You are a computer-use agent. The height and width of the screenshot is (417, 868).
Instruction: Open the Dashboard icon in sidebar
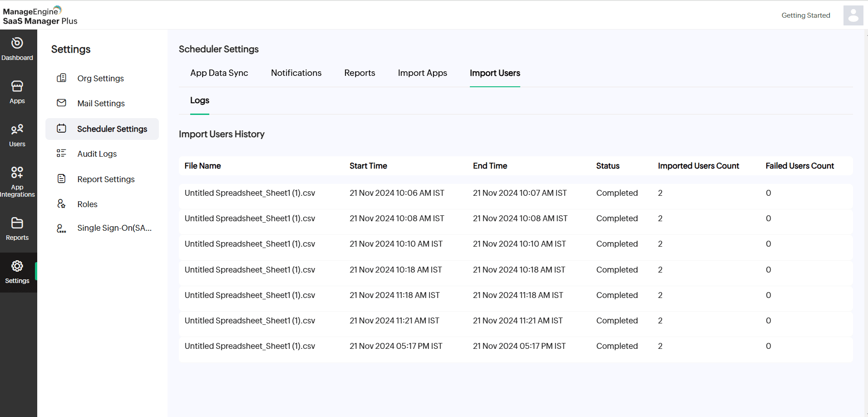pyautogui.click(x=17, y=43)
